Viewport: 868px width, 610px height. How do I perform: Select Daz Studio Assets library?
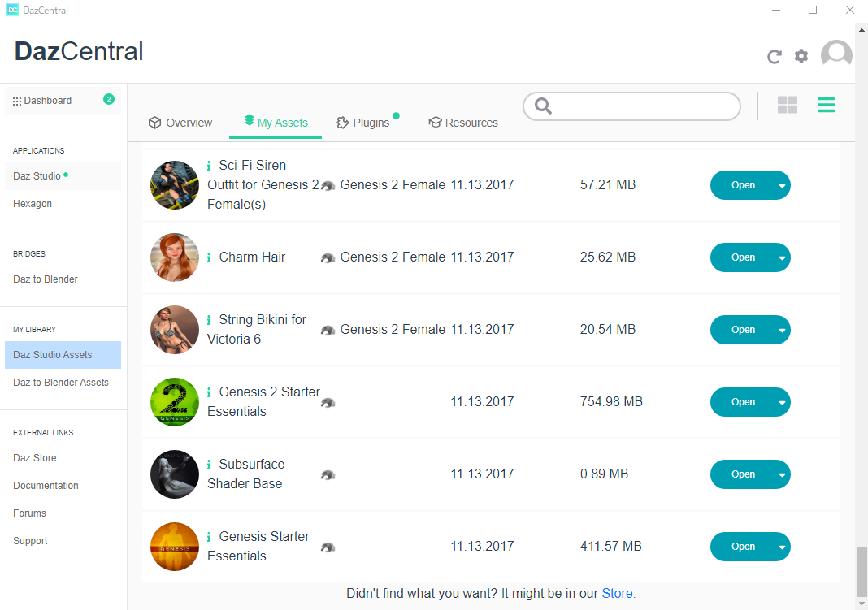(63, 355)
